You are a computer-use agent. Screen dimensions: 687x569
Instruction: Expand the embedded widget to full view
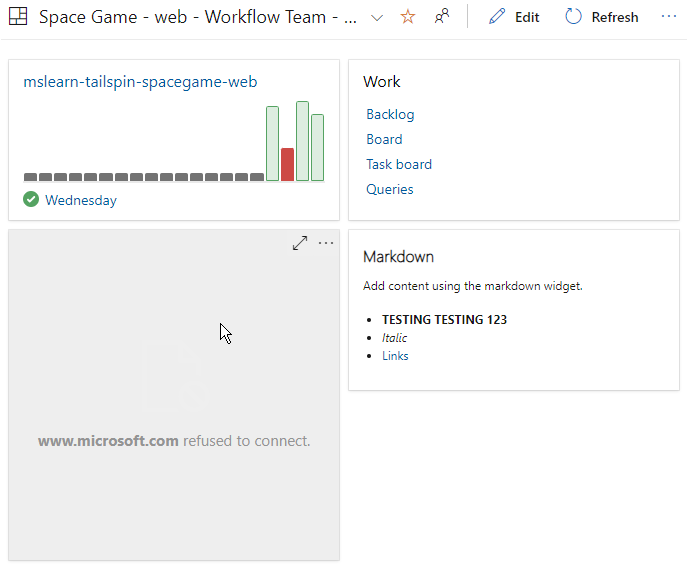(x=300, y=243)
